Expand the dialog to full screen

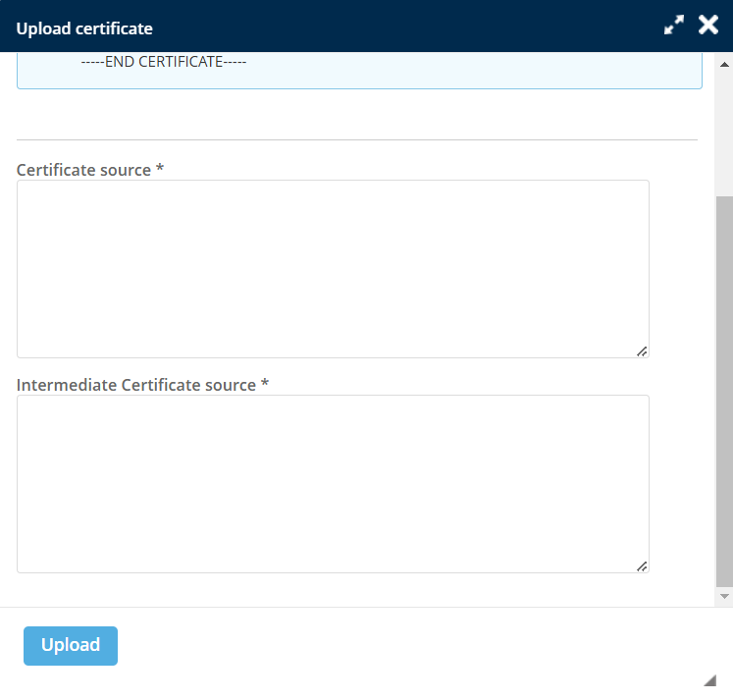tap(674, 27)
